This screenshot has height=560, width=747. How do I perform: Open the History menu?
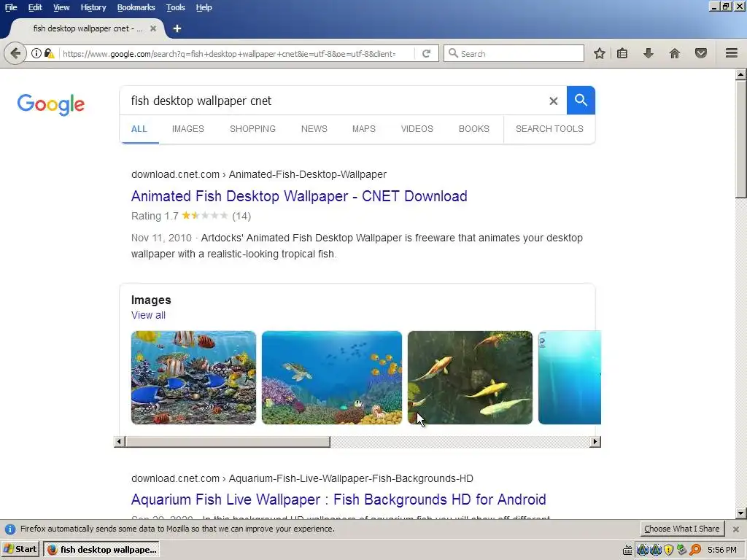tap(93, 7)
